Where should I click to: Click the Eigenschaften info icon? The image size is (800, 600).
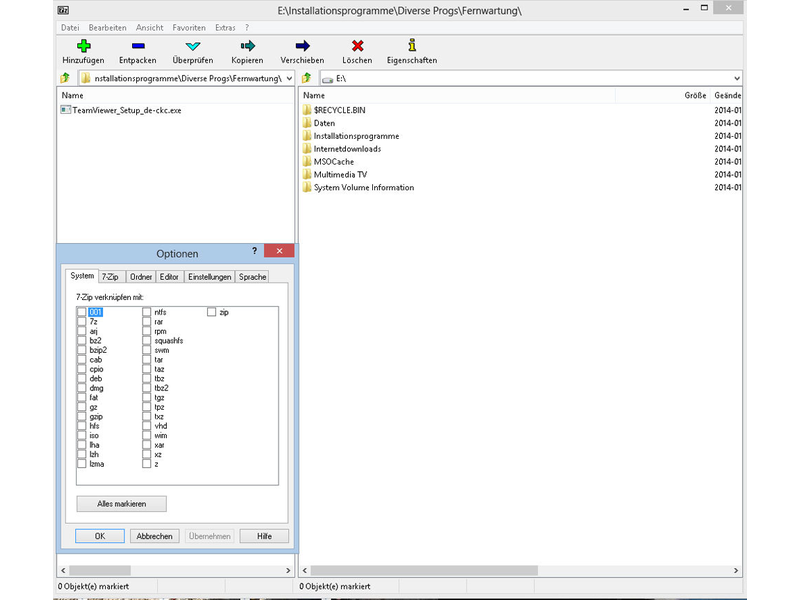412,45
